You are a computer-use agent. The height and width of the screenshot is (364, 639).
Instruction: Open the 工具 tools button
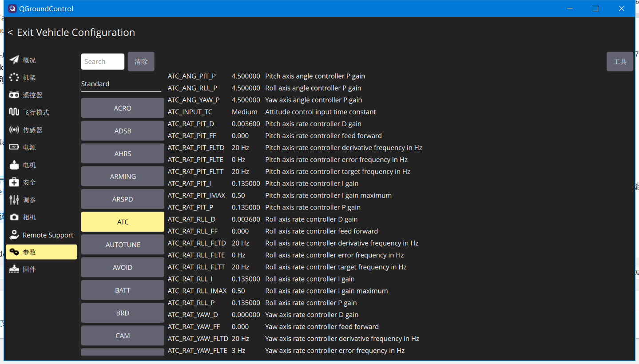click(x=619, y=62)
